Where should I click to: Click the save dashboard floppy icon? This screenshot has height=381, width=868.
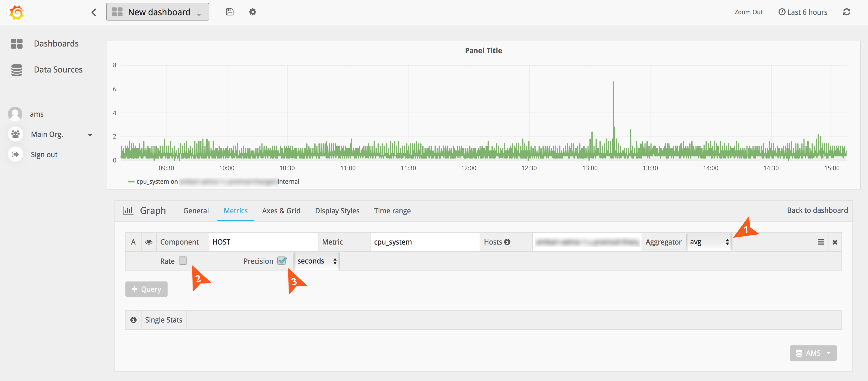click(x=229, y=12)
